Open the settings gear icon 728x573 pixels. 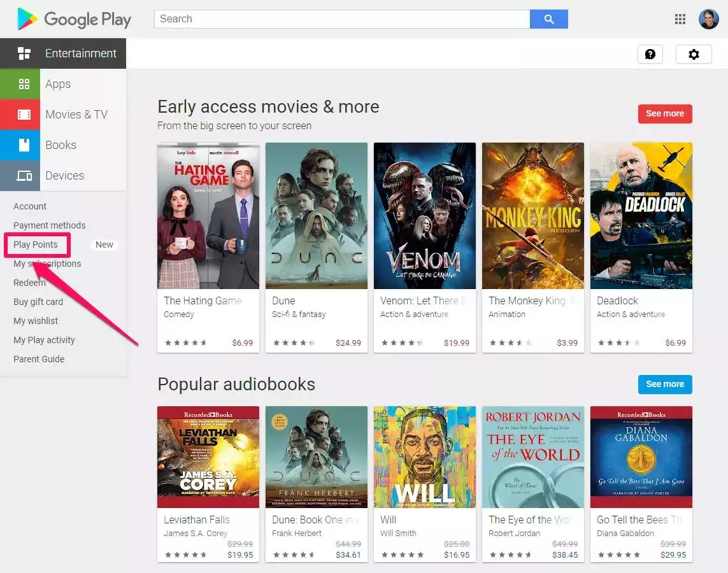tap(694, 54)
